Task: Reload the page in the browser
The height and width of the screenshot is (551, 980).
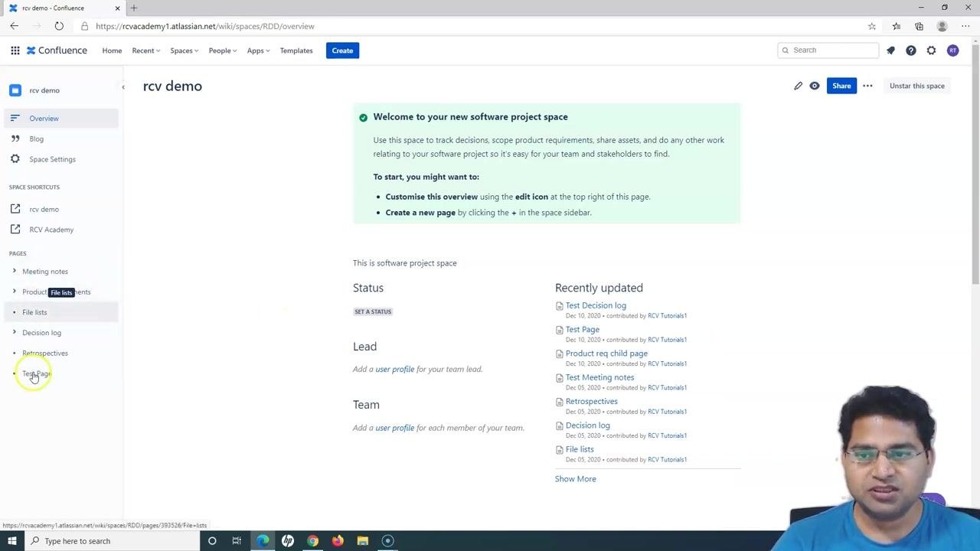Action: point(59,26)
